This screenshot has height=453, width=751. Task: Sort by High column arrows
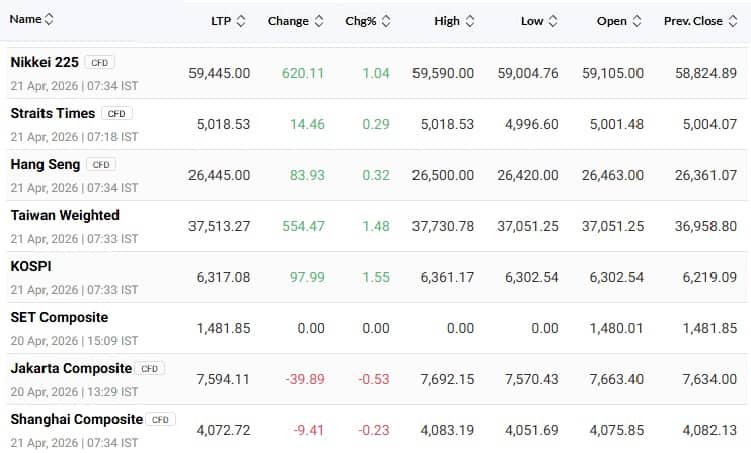pos(470,21)
